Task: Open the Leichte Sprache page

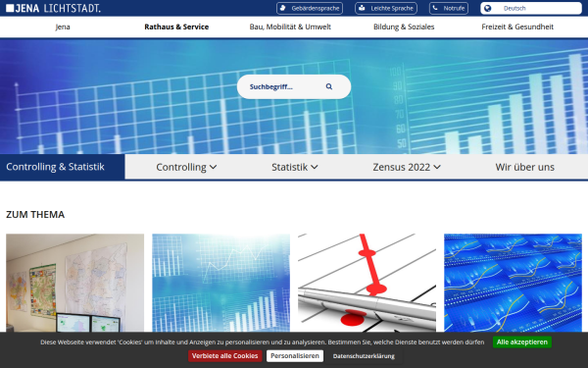Action: pos(386,8)
